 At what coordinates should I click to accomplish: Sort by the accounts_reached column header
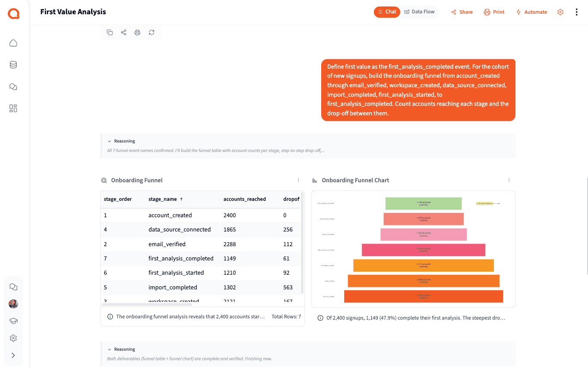245,199
